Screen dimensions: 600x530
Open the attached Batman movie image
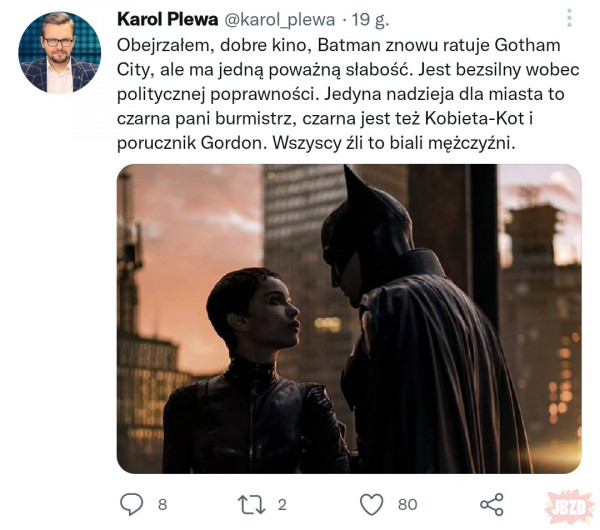click(x=349, y=318)
